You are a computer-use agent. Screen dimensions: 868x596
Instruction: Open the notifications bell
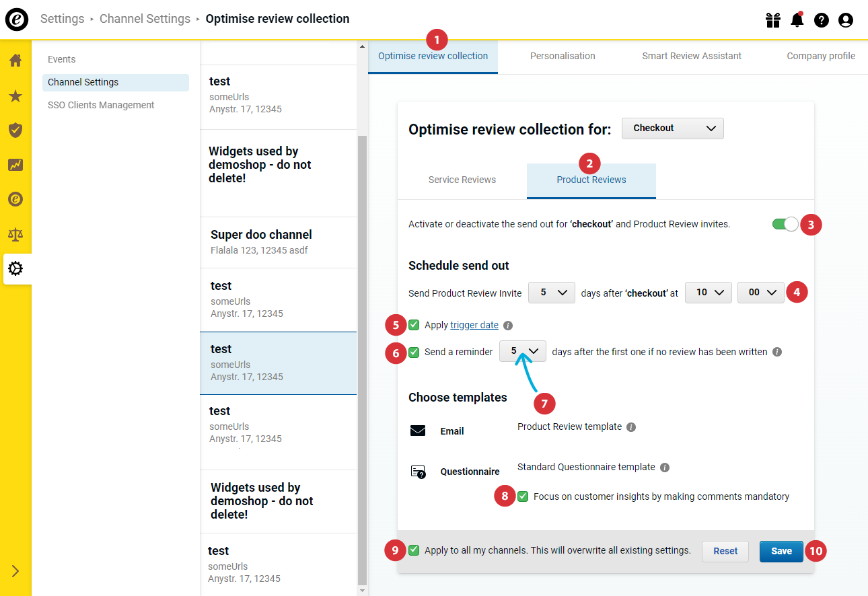[797, 20]
